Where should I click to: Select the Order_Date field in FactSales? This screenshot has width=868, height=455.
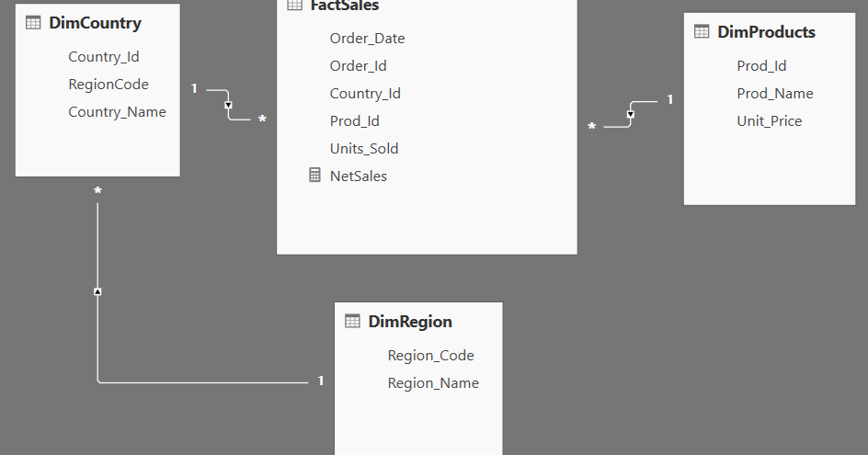(x=367, y=39)
